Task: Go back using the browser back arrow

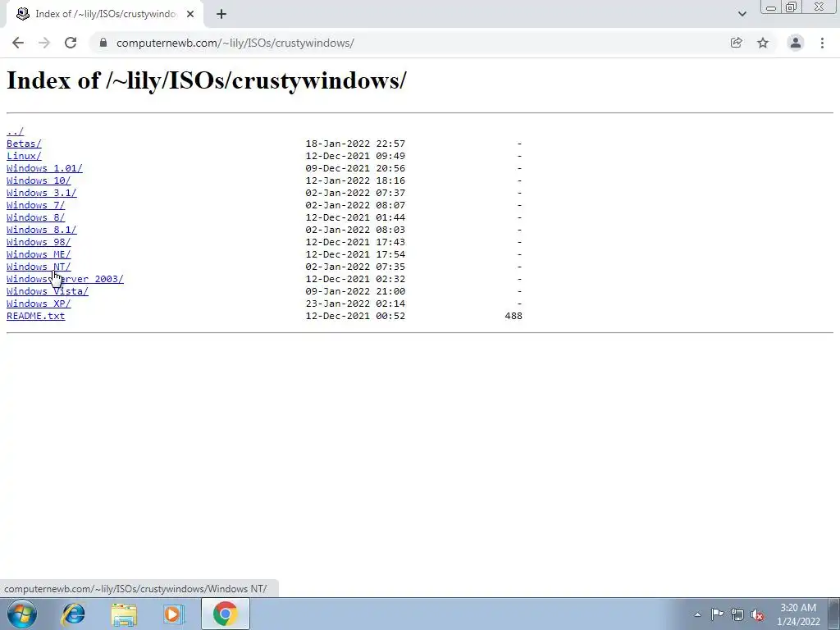Action: [18, 43]
